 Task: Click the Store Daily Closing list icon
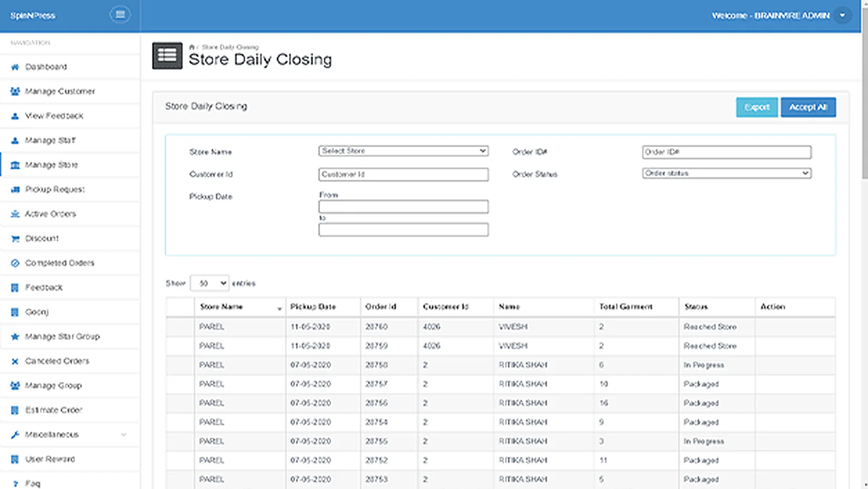[x=167, y=55]
